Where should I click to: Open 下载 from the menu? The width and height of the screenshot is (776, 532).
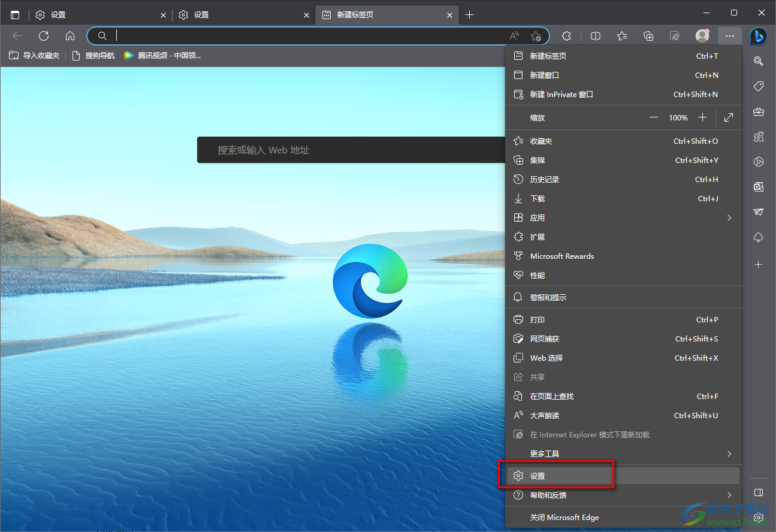coord(623,198)
